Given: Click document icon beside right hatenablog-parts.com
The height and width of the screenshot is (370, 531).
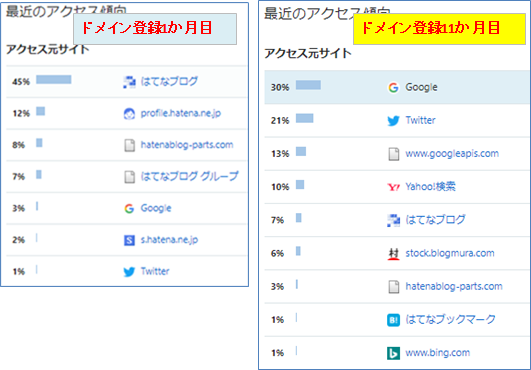Looking at the screenshot, I should pos(394,287).
